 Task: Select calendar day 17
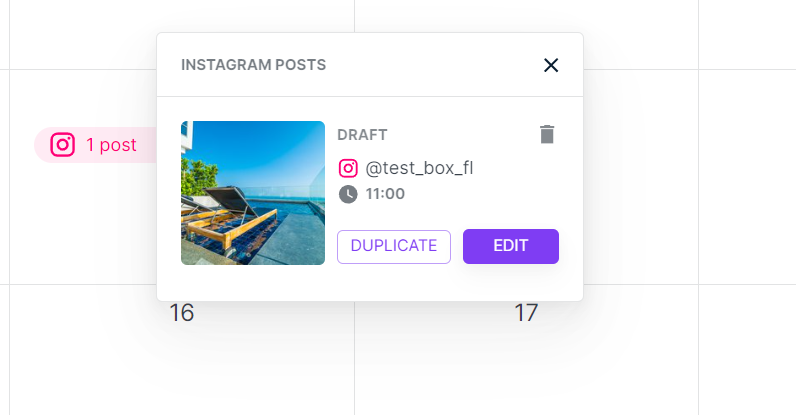coord(526,313)
